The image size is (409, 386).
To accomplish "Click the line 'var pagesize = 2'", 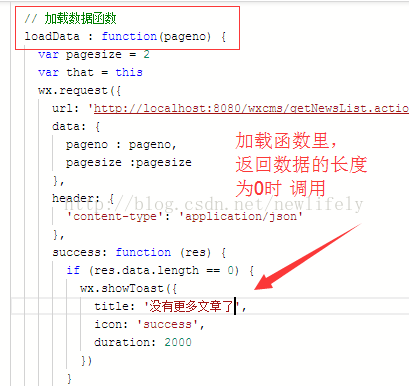I will (x=94, y=54).
